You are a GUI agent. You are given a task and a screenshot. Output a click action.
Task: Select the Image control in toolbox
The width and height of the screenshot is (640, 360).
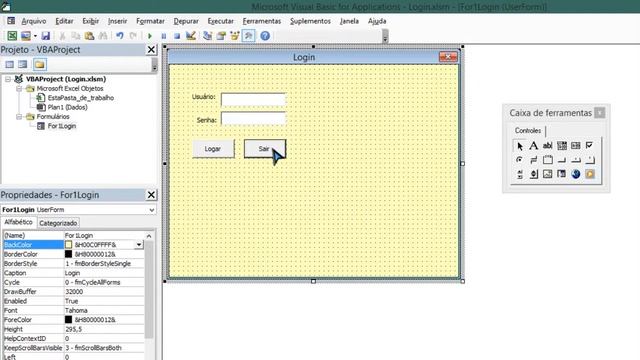547,174
